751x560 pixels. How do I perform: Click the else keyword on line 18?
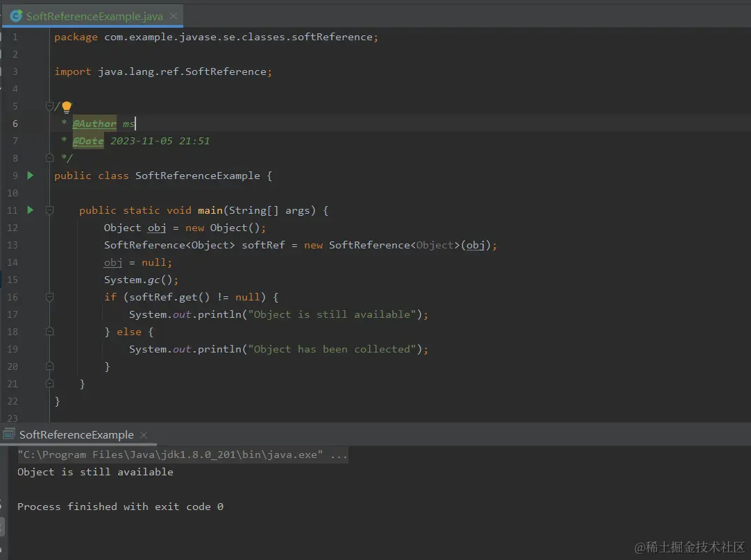click(129, 332)
